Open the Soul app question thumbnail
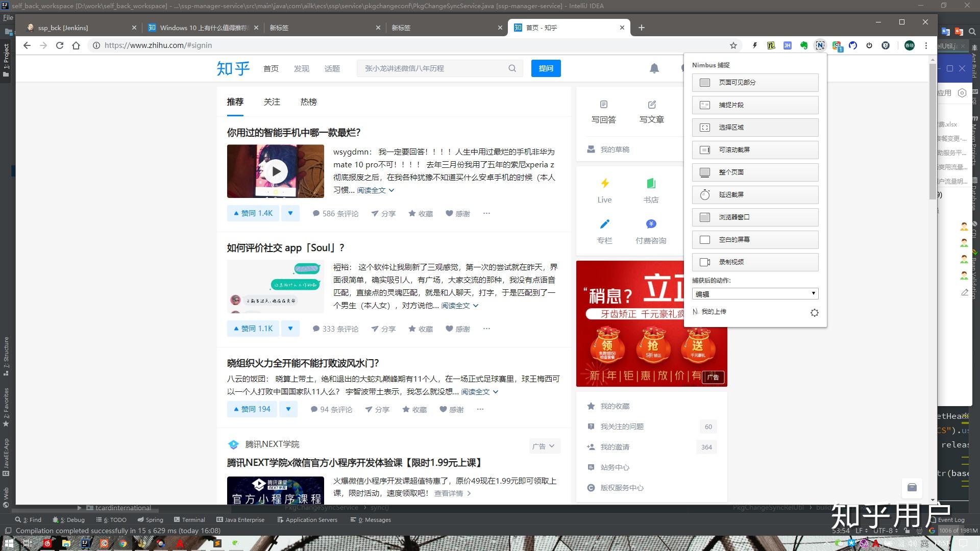The height and width of the screenshot is (551, 980). [x=276, y=287]
